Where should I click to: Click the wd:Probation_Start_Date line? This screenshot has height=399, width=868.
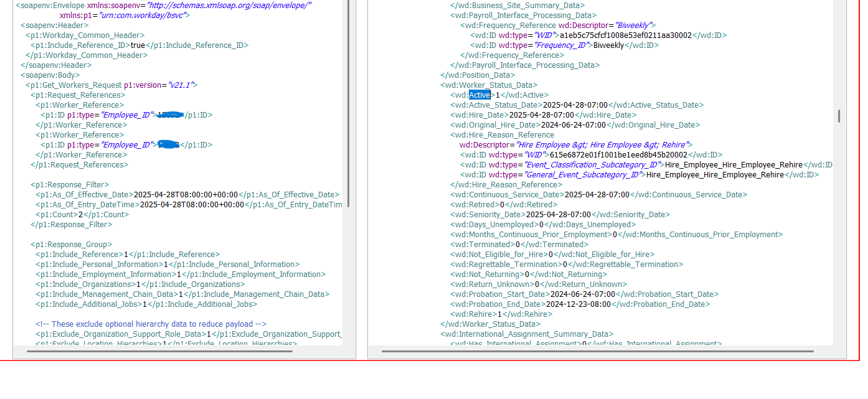point(585,294)
